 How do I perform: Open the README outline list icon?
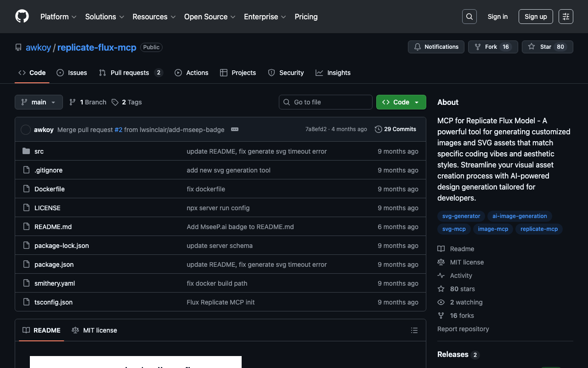point(414,330)
